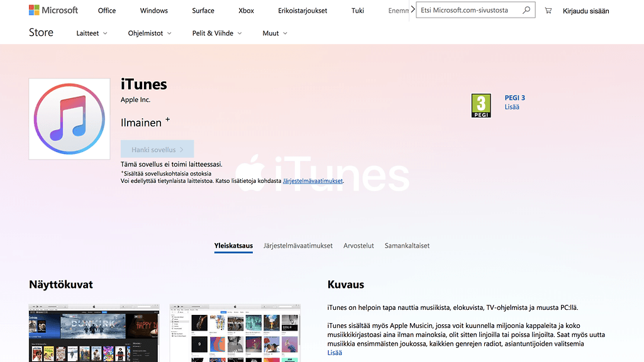Click the iTunes app icon

[69, 119]
